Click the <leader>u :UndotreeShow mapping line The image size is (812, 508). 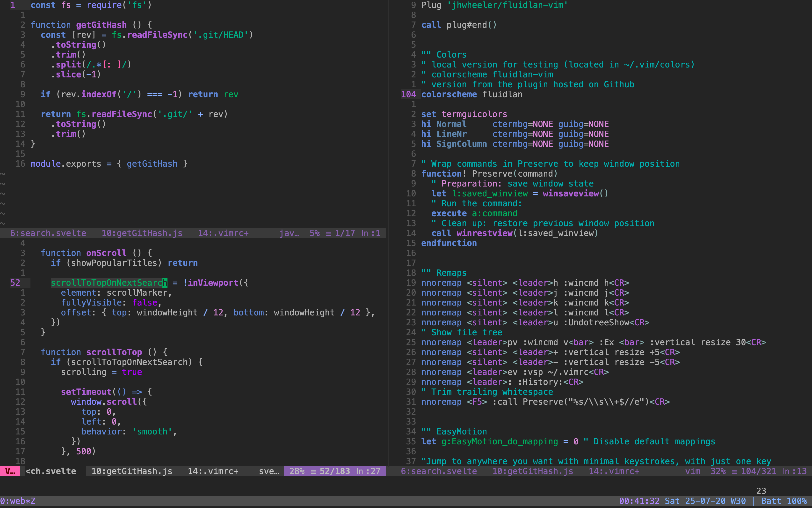point(535,322)
